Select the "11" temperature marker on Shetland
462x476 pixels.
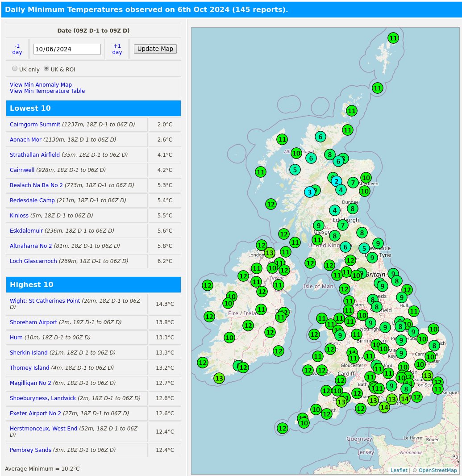click(393, 38)
